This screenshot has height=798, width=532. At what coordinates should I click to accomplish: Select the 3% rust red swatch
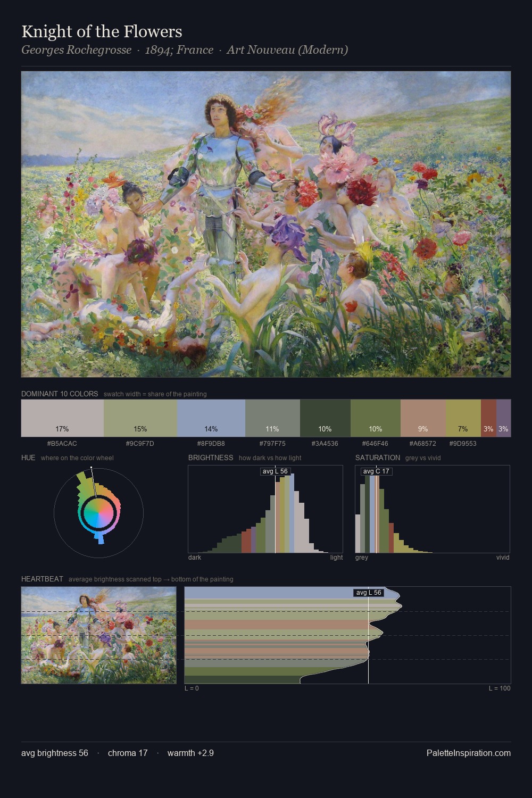[488, 418]
